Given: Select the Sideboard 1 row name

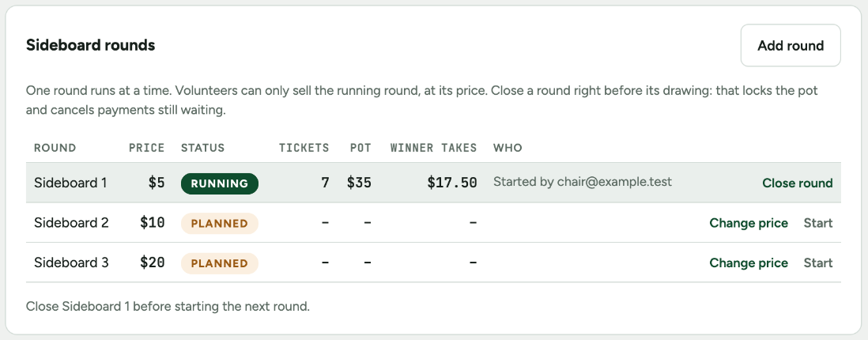Looking at the screenshot, I should pyautogui.click(x=70, y=183).
